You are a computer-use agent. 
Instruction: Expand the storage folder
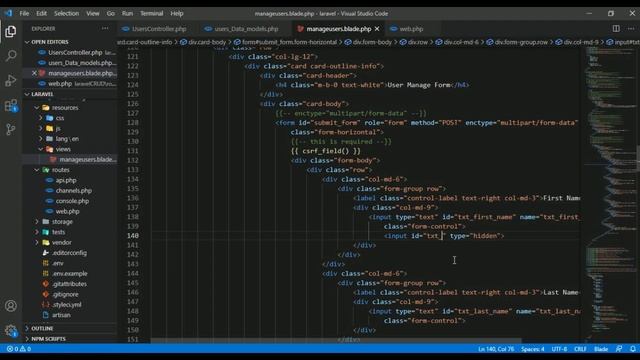(62, 222)
